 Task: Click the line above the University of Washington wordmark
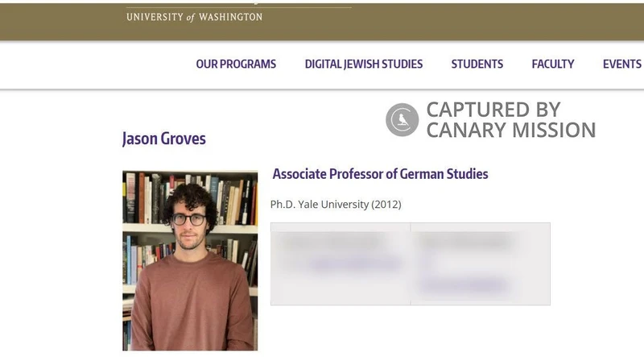238,7
